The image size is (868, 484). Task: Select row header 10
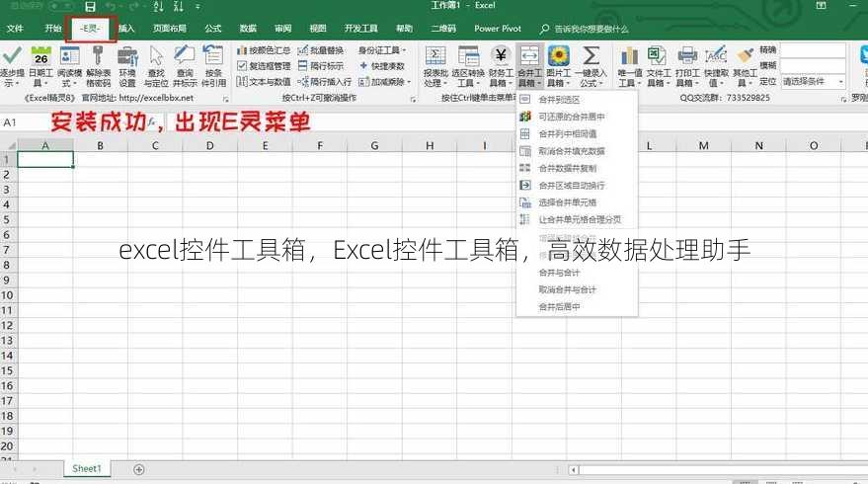[8, 295]
